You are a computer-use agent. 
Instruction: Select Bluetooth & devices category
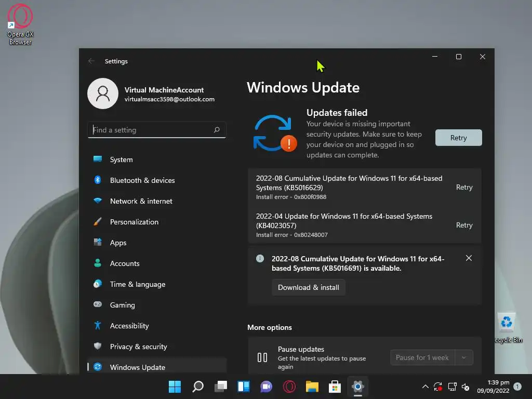[157, 180]
